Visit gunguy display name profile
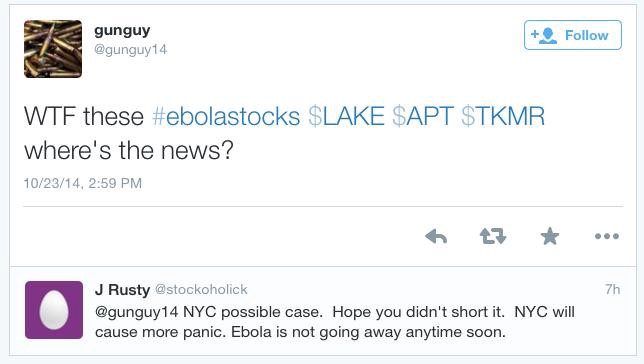 click(x=122, y=31)
